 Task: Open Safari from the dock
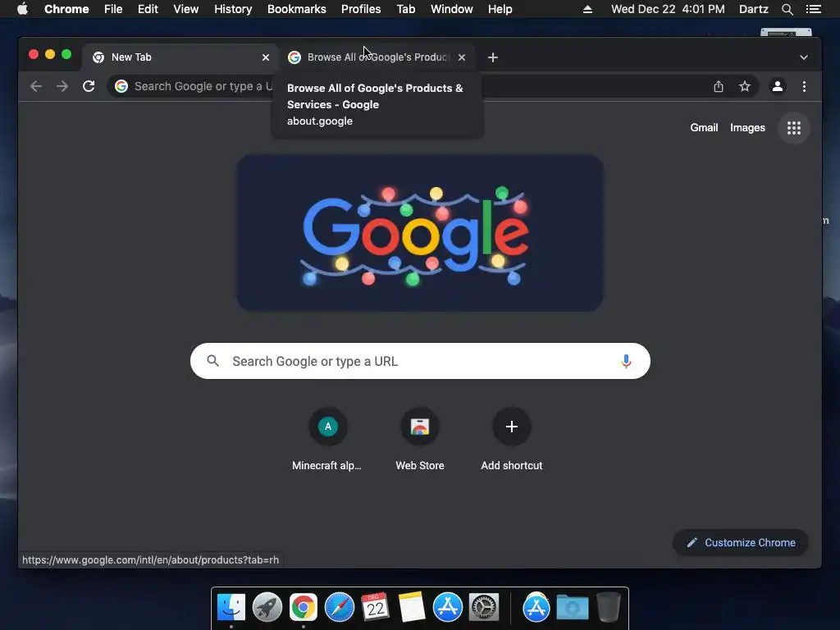pos(340,607)
